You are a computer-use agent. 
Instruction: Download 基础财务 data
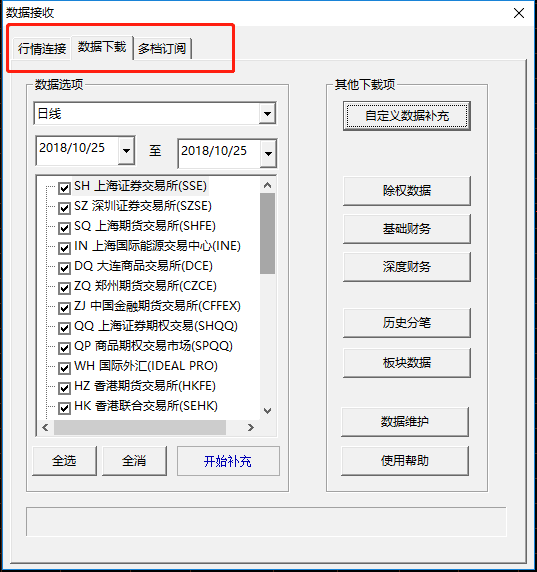pyautogui.click(x=407, y=229)
